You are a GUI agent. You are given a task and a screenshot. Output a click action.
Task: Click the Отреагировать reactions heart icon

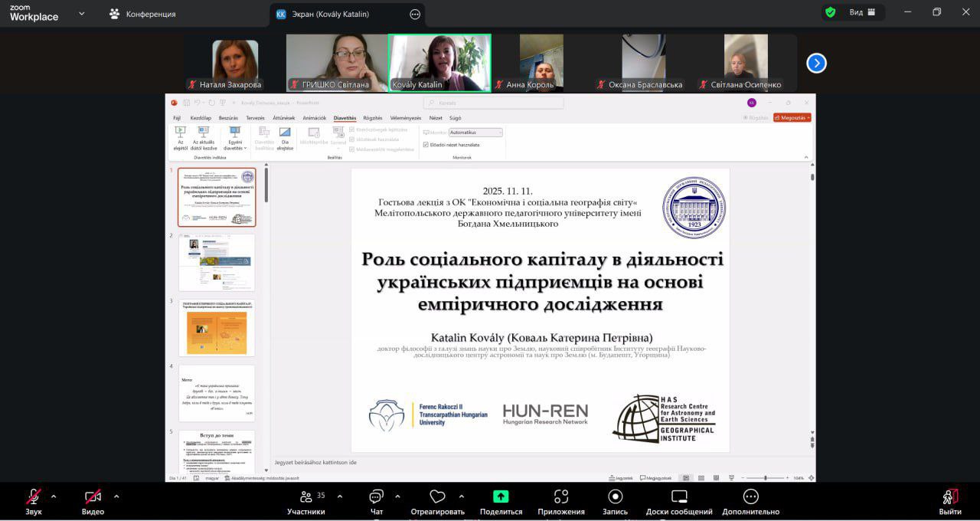coord(437,497)
